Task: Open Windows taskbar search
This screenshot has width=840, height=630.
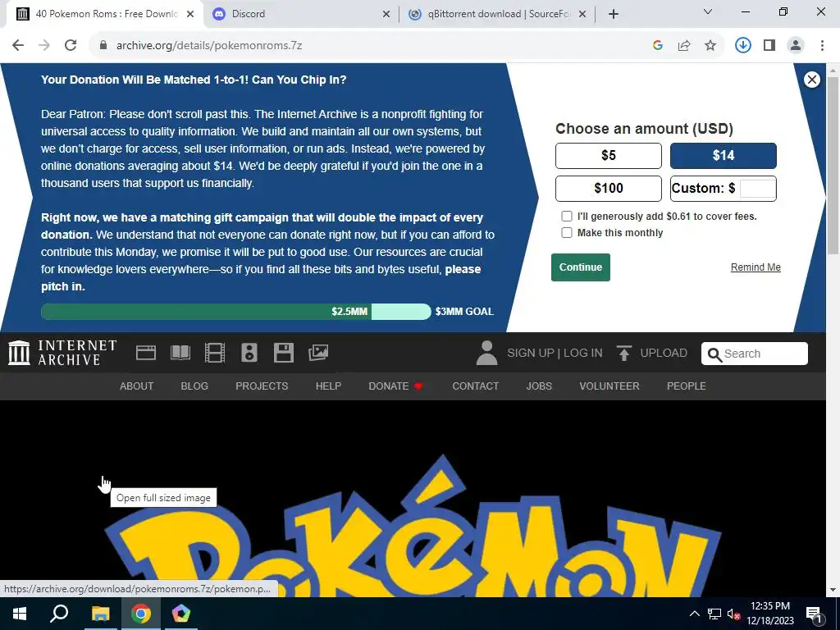Action: point(59,614)
